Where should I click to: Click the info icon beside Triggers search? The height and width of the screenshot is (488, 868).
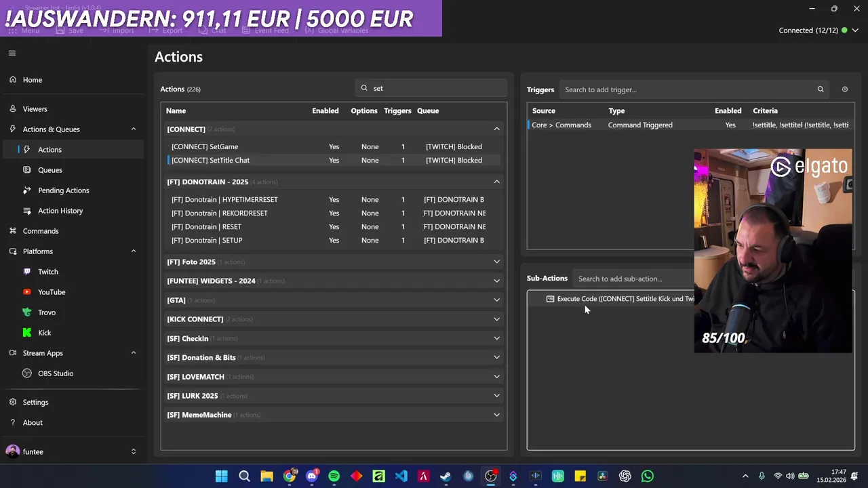pos(845,89)
